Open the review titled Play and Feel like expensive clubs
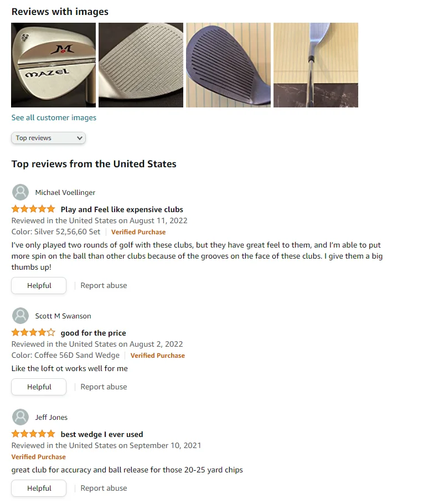Viewport: 423px width, 504px height. tap(122, 209)
